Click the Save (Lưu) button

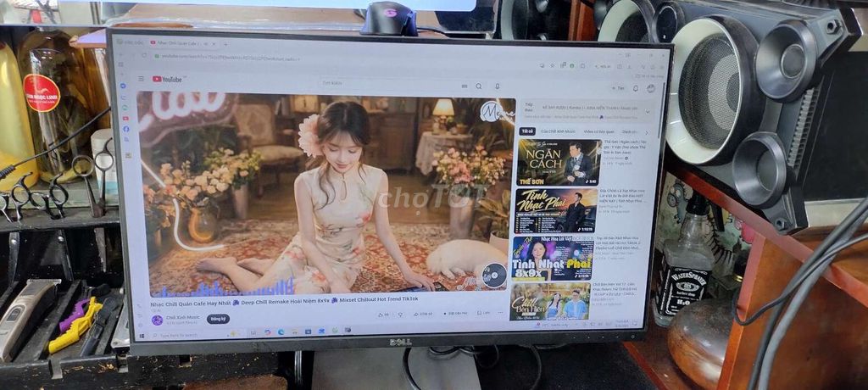pos(482,313)
